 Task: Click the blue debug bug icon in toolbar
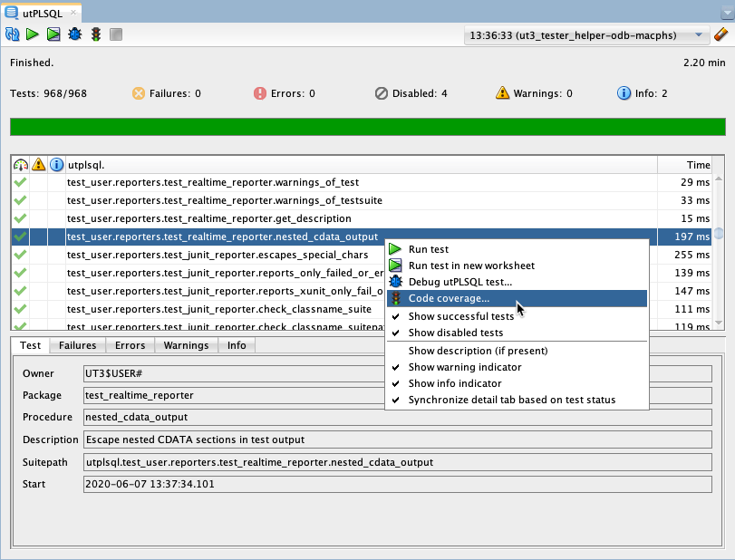tap(74, 34)
